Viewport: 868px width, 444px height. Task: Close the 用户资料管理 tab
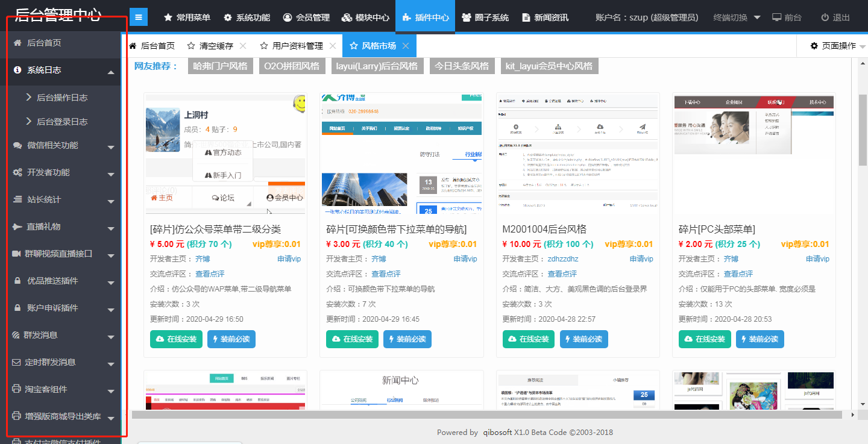click(x=333, y=46)
